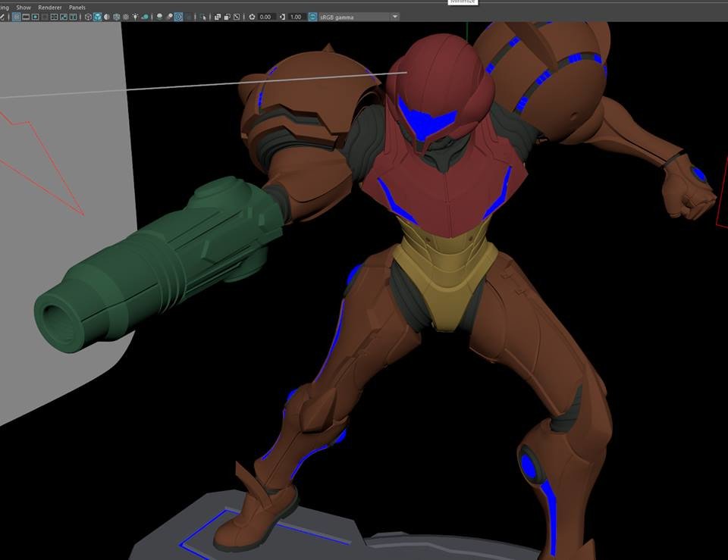Toggle the resolution gate icon
Viewport: 728px width, 560px height.
click(x=36, y=17)
